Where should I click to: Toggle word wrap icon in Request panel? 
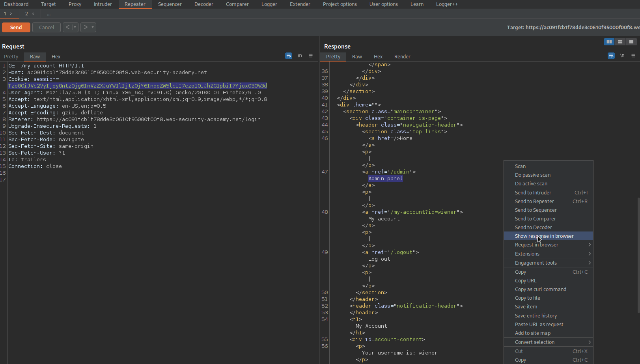[x=289, y=56]
